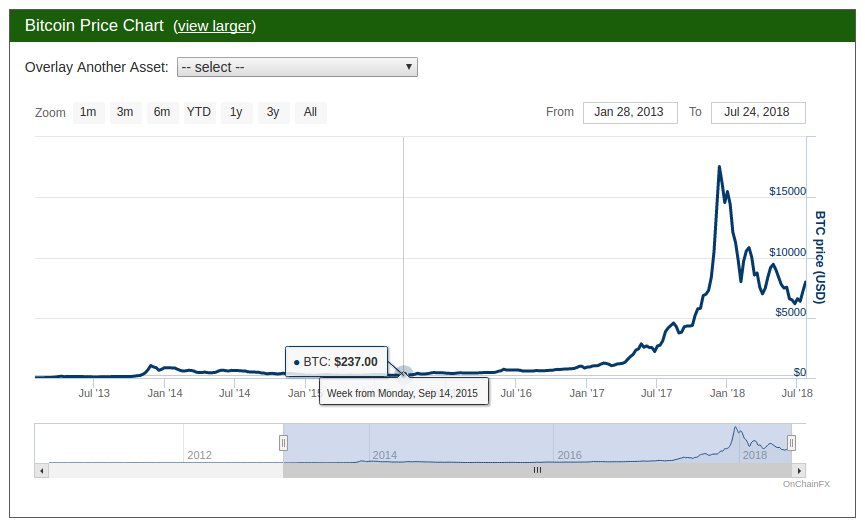Click the 'Week from Monday, Sep 14, 2015' tooltip
The width and height of the screenshot is (865, 528).
403,393
